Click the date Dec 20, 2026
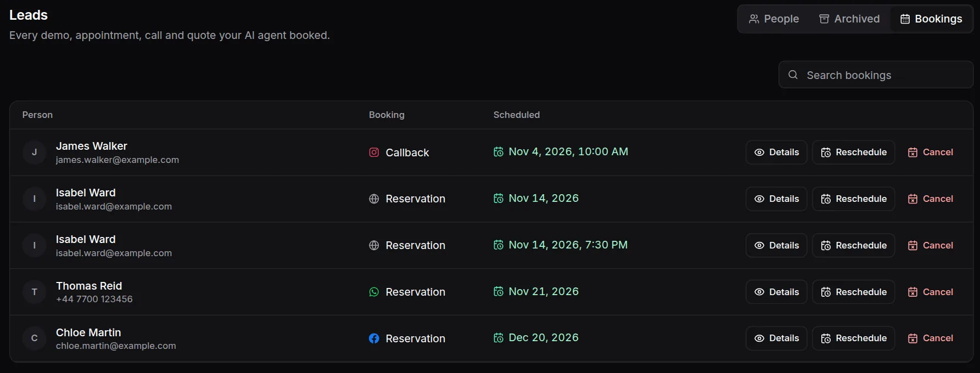Viewport: 980px width, 373px height. pos(544,337)
